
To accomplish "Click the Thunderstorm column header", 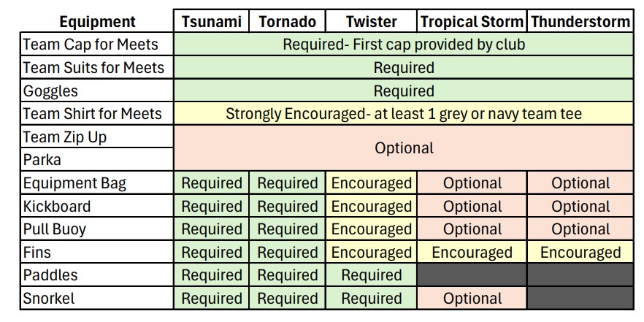I will coord(580,22).
